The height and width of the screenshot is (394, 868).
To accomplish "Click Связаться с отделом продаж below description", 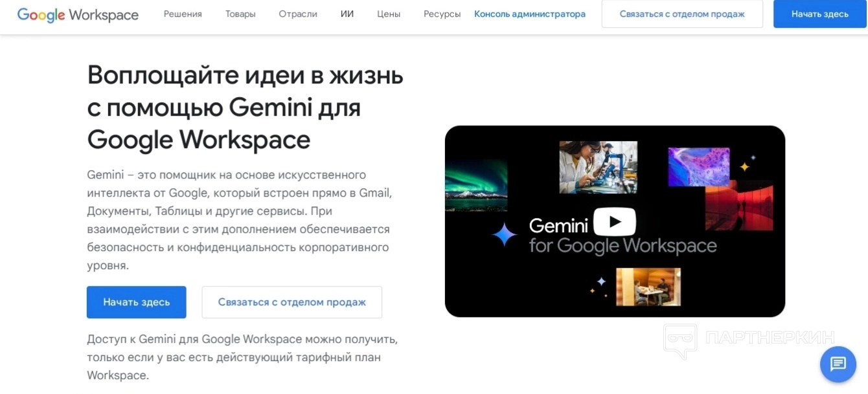I will click(x=292, y=302).
